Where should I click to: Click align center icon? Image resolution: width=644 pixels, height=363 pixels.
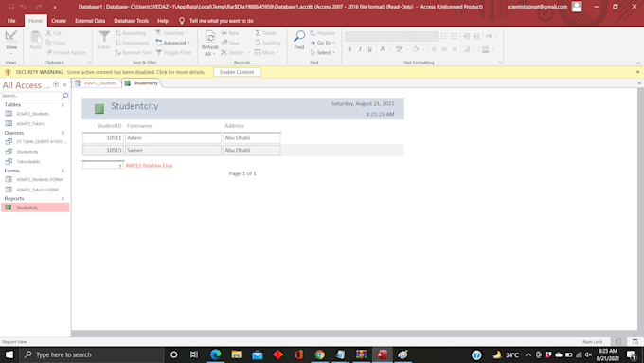click(x=444, y=49)
